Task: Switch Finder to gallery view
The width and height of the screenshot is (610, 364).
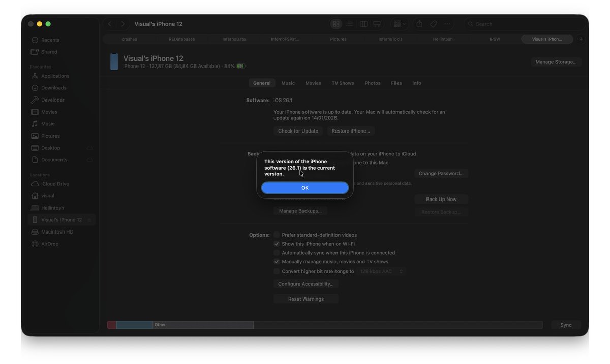Action: (377, 24)
